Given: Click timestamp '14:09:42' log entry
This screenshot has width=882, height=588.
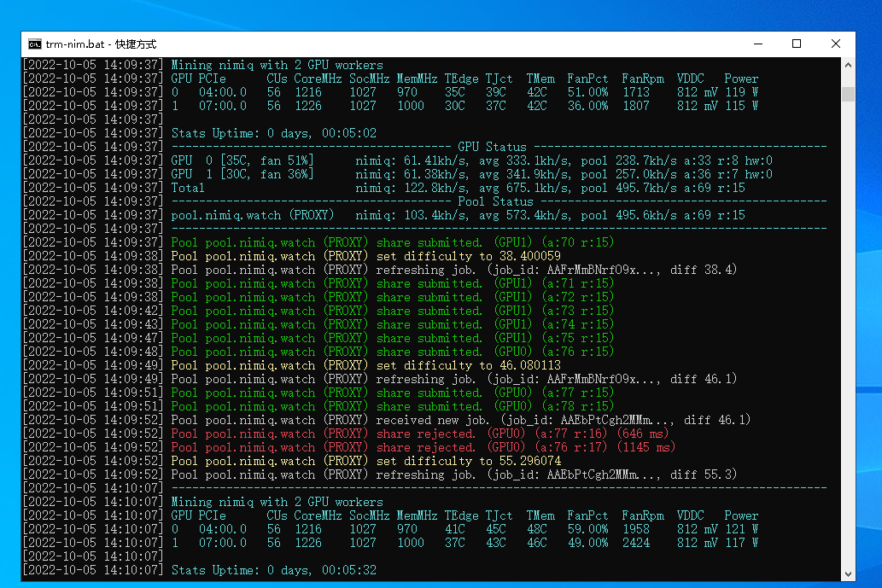Looking at the screenshot, I should pos(132,311).
